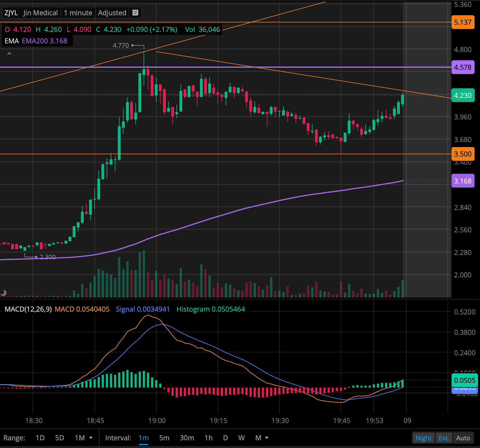Screen dimensions: 480x448
Task: Click the 18:30 time axis label
Action: click(34, 420)
